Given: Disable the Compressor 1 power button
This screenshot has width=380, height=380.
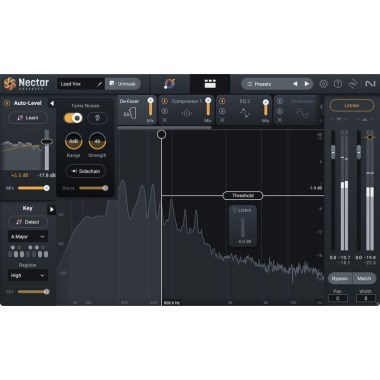Looking at the screenshot, I should tap(164, 101).
